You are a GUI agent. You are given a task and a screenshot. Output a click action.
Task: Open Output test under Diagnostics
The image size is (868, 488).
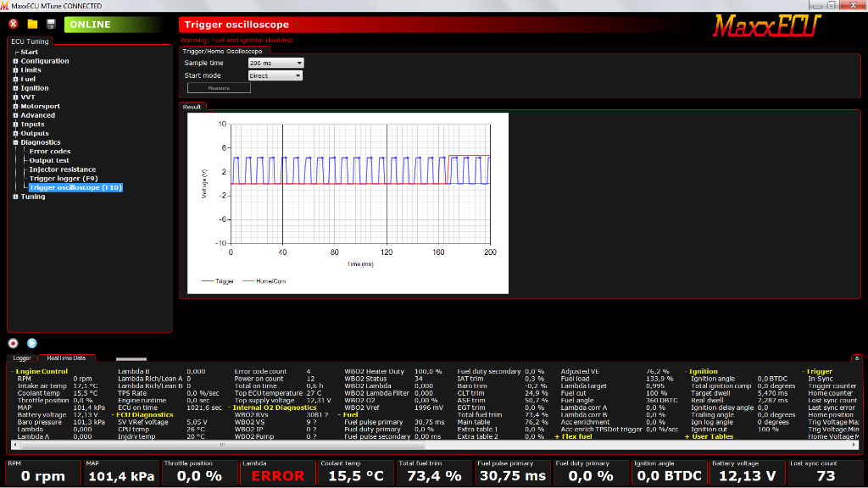coord(49,160)
